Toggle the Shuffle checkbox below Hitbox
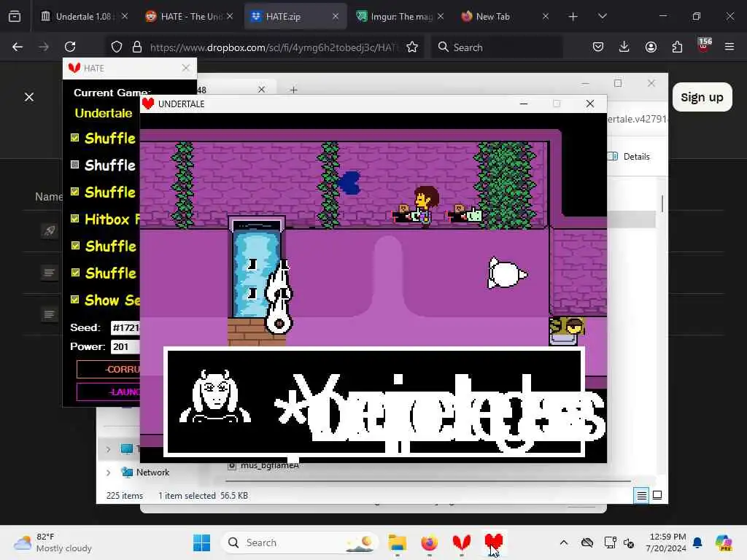747x560 pixels. coord(75,245)
